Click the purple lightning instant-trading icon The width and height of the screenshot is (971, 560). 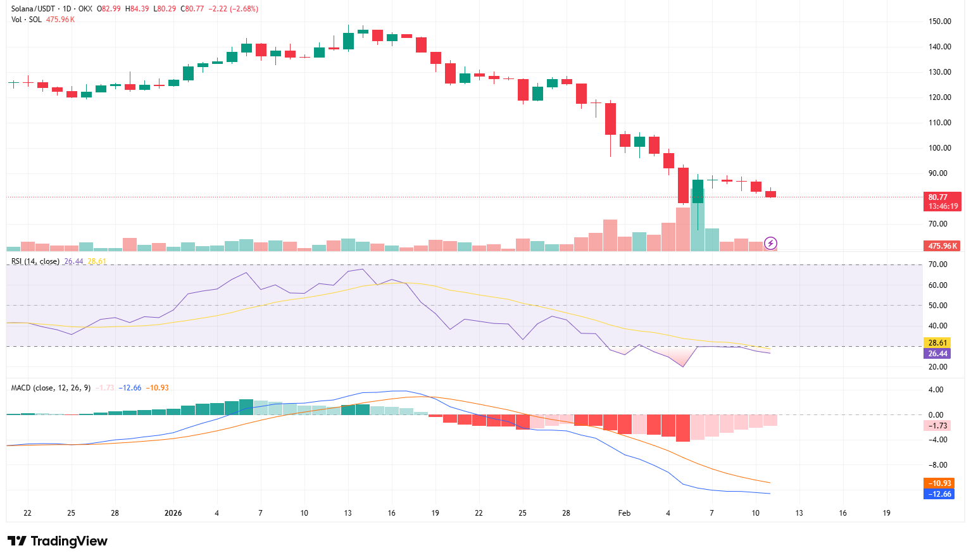click(770, 243)
